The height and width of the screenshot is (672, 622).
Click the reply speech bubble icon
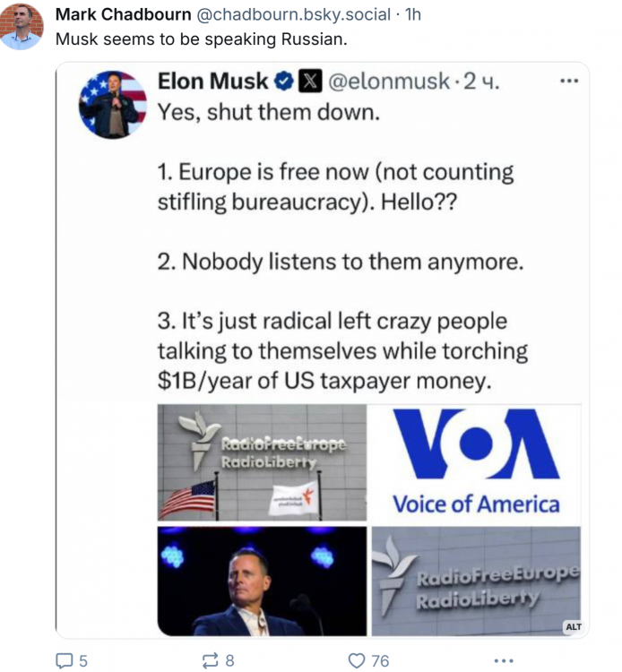[x=65, y=660]
